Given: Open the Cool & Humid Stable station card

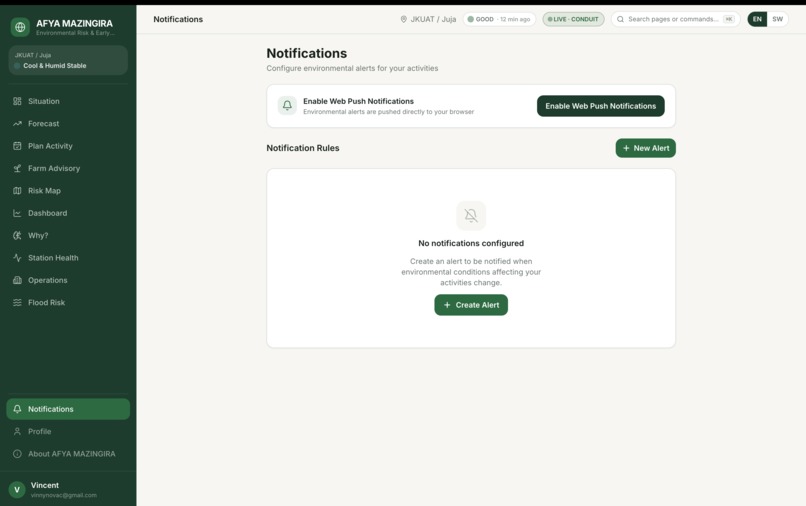Looking at the screenshot, I should pos(68,60).
